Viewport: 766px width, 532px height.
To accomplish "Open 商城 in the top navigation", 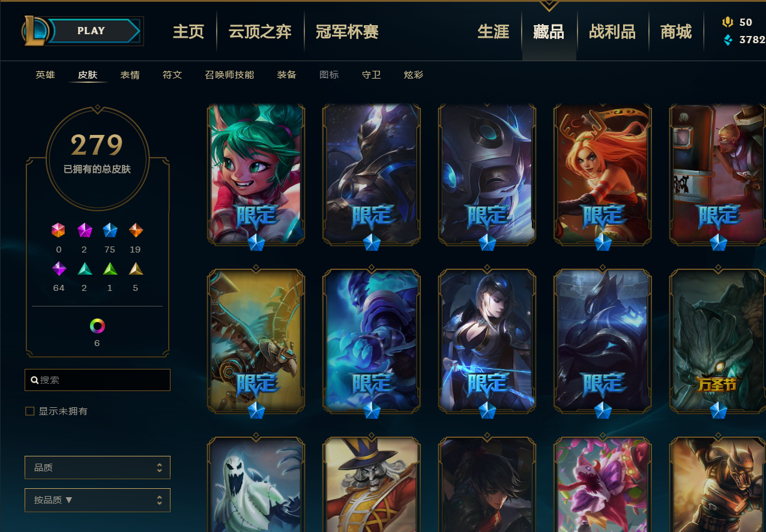I will pyautogui.click(x=676, y=31).
